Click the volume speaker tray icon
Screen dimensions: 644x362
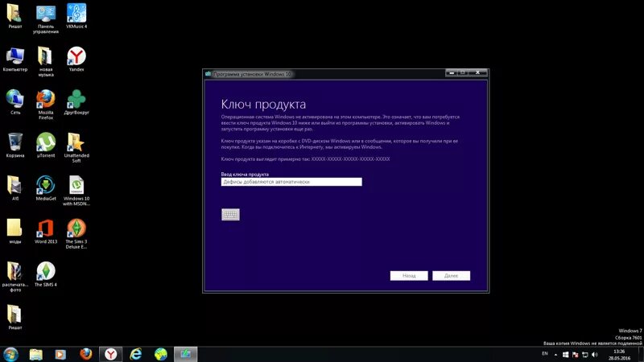pos(595,355)
